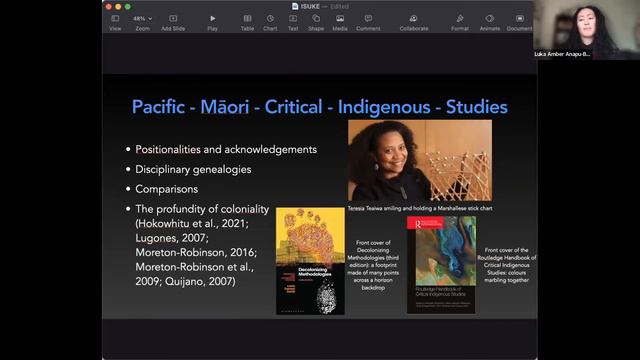Select the Routledge Handbook cover image
Image resolution: width=640 pixels, height=360 pixels.
tap(441, 265)
